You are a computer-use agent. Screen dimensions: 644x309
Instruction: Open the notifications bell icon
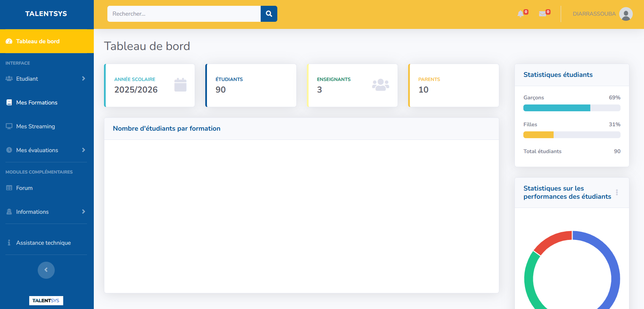[520, 14]
